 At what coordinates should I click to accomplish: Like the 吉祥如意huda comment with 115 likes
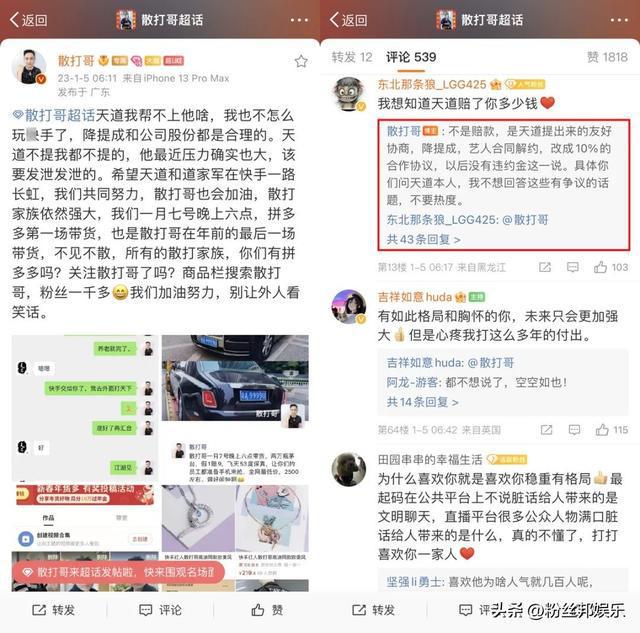611,430
